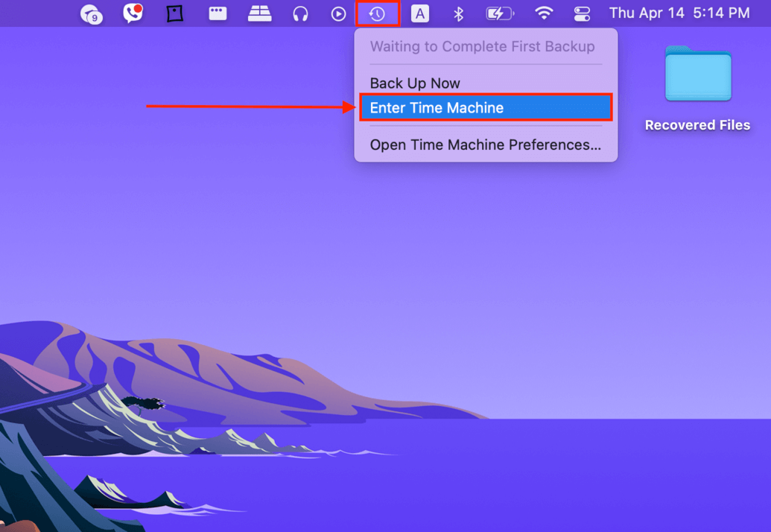Open the Bluetooth status menu

point(458,13)
